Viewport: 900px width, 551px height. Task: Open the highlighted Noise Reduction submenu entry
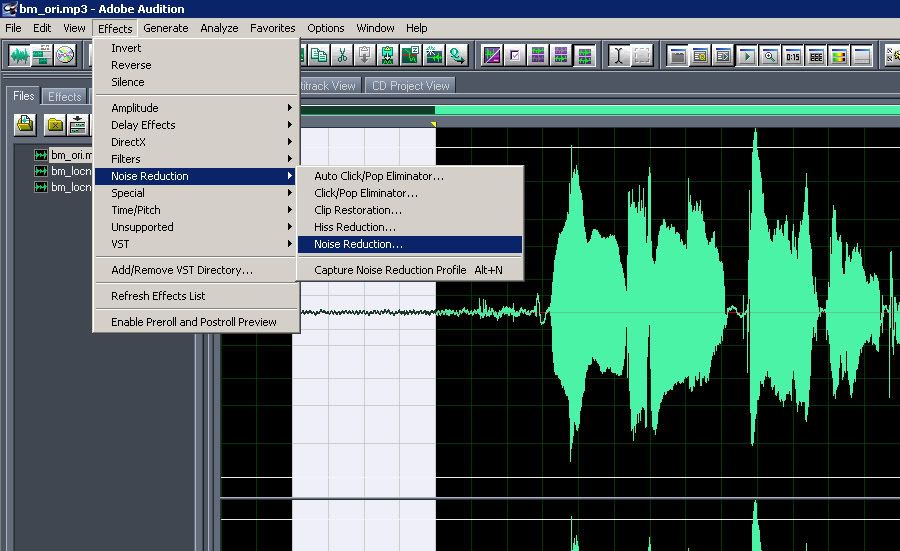point(195,176)
